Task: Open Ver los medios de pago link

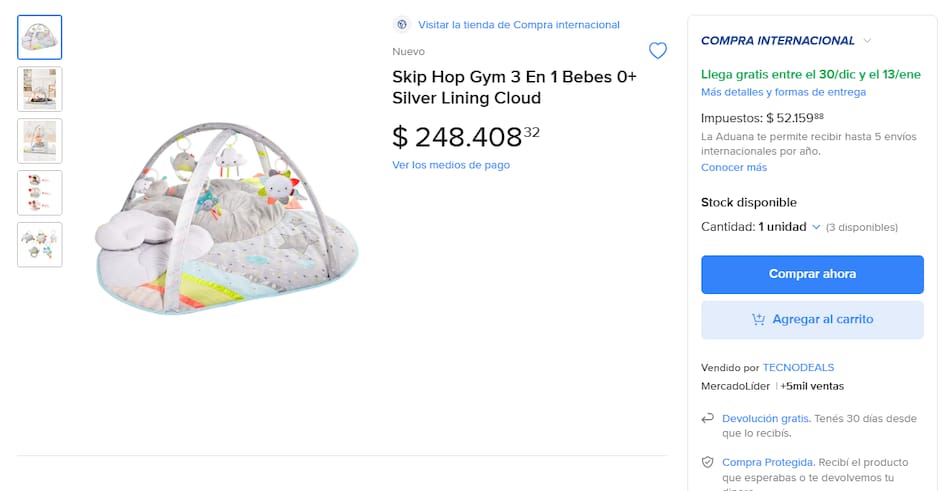Action: point(450,165)
